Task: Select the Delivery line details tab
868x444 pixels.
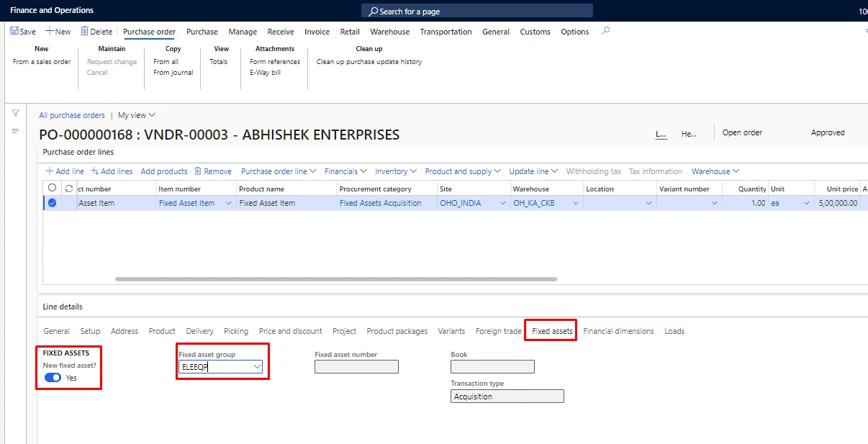Action: [199, 331]
